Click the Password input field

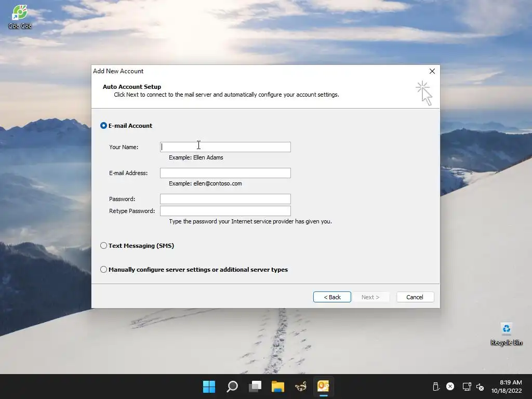(x=225, y=199)
